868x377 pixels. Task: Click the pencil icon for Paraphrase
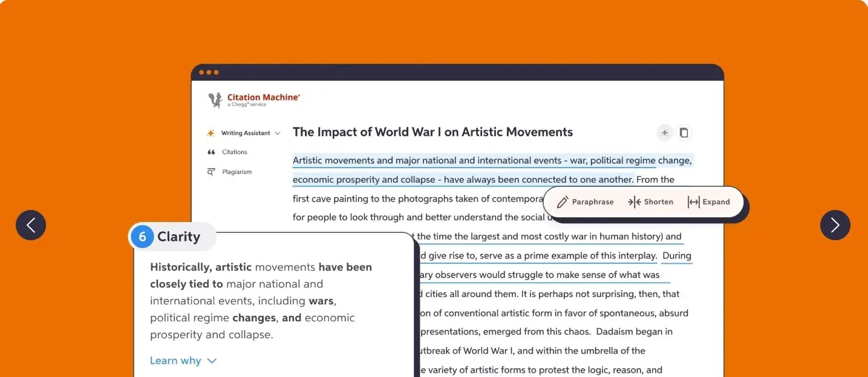563,202
